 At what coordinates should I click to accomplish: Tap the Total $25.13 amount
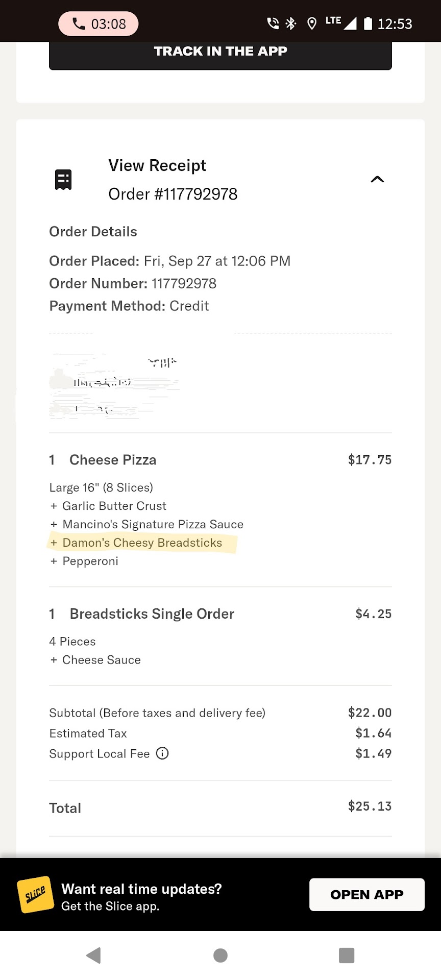click(x=370, y=806)
